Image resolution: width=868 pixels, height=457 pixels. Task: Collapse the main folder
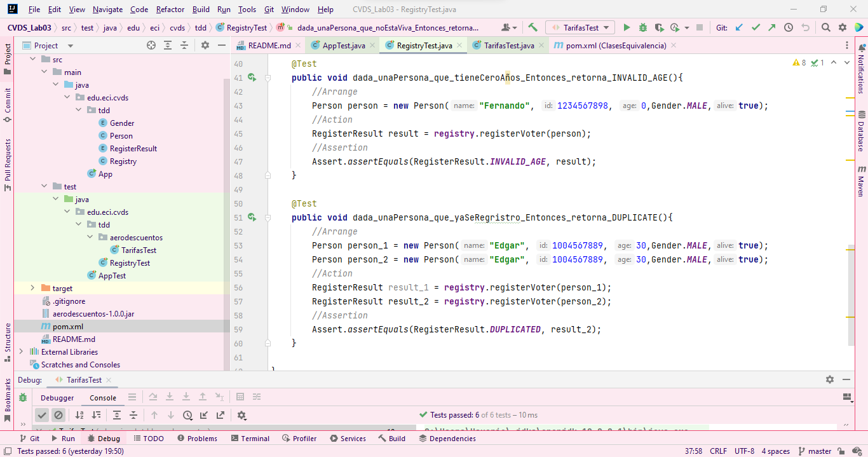[x=44, y=72]
